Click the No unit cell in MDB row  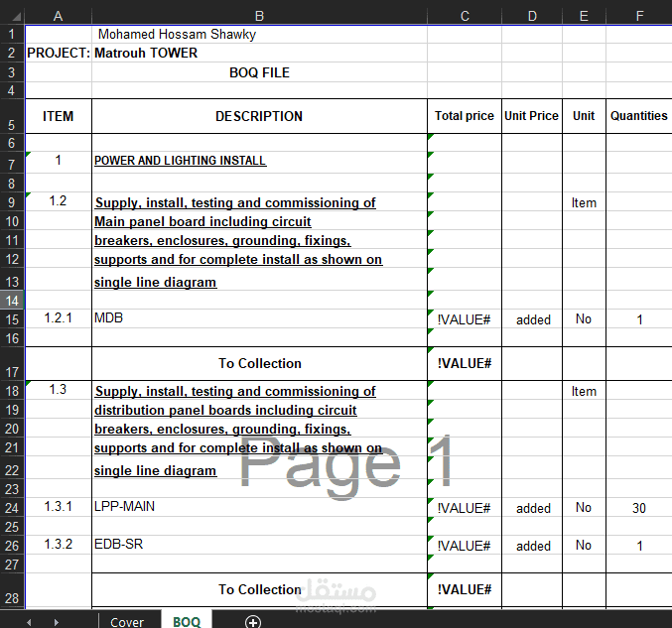tap(584, 319)
